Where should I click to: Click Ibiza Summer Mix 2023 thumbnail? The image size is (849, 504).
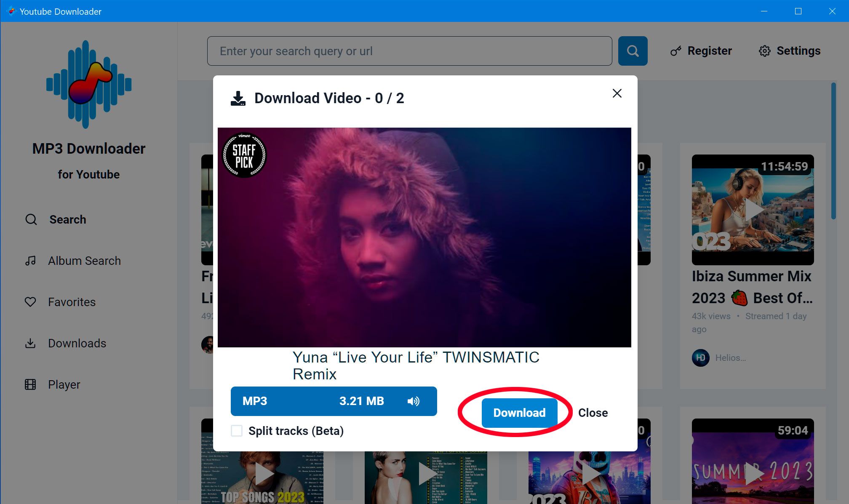point(752,209)
